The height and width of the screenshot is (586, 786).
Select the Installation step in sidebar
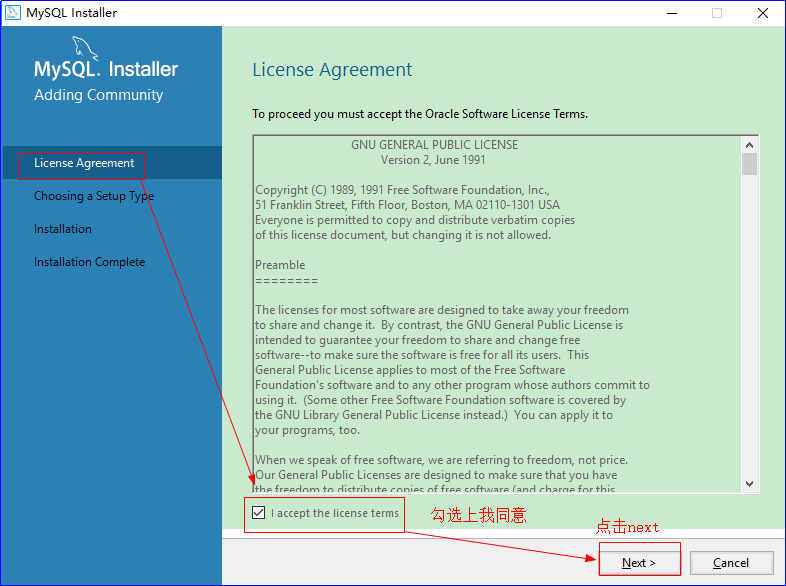(x=63, y=229)
